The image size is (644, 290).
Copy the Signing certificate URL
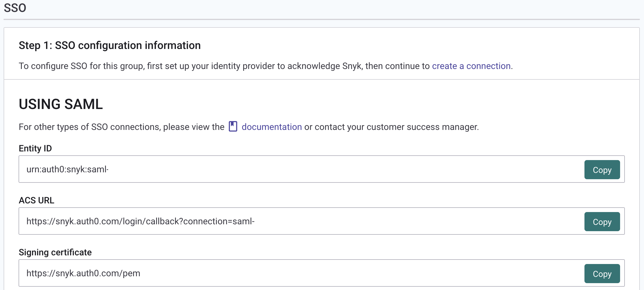click(602, 273)
